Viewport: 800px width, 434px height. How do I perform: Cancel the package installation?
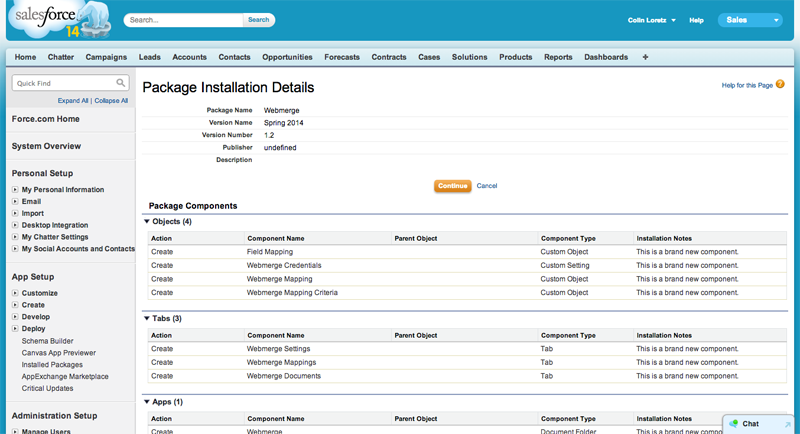(487, 186)
